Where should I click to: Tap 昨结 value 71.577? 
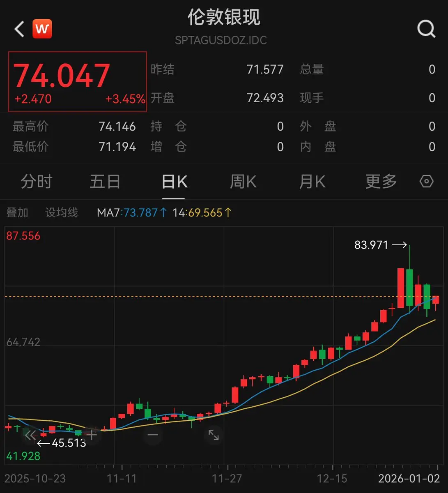click(x=265, y=69)
